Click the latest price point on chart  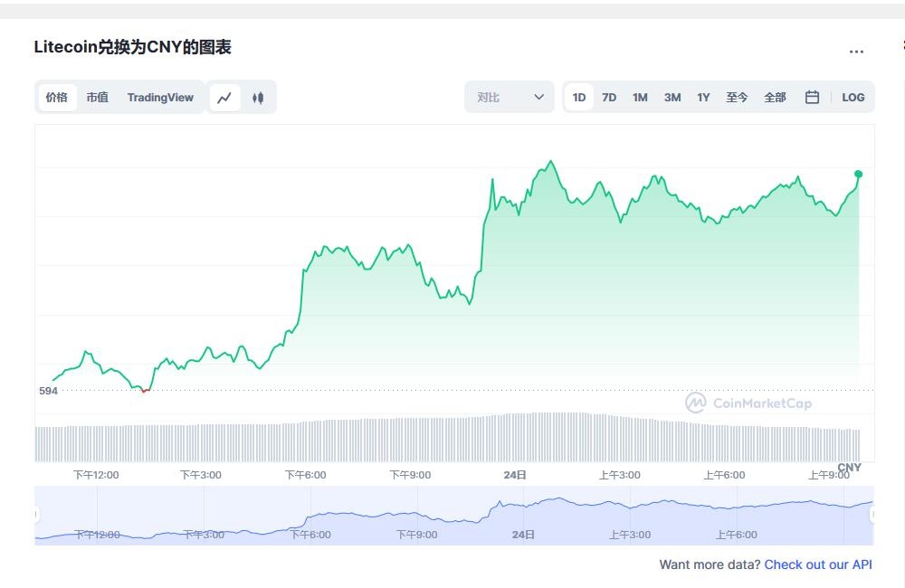tap(858, 174)
